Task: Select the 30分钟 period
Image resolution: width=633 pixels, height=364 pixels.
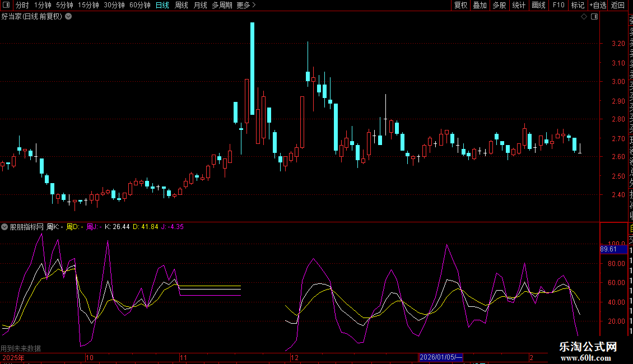Action: [x=114, y=5]
